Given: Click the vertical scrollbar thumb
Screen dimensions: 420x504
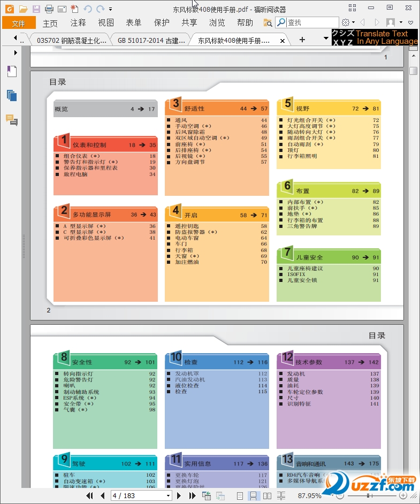Looking at the screenshot, I should [x=413, y=71].
